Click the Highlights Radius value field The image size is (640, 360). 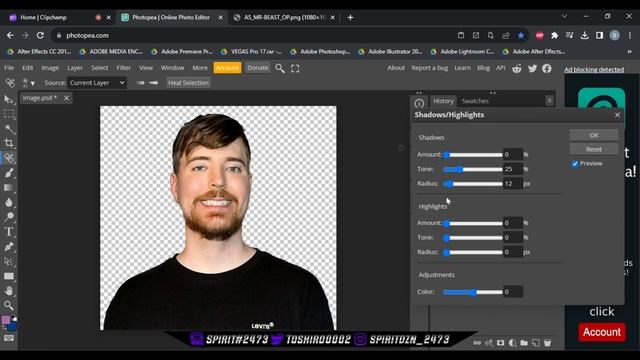click(x=513, y=252)
